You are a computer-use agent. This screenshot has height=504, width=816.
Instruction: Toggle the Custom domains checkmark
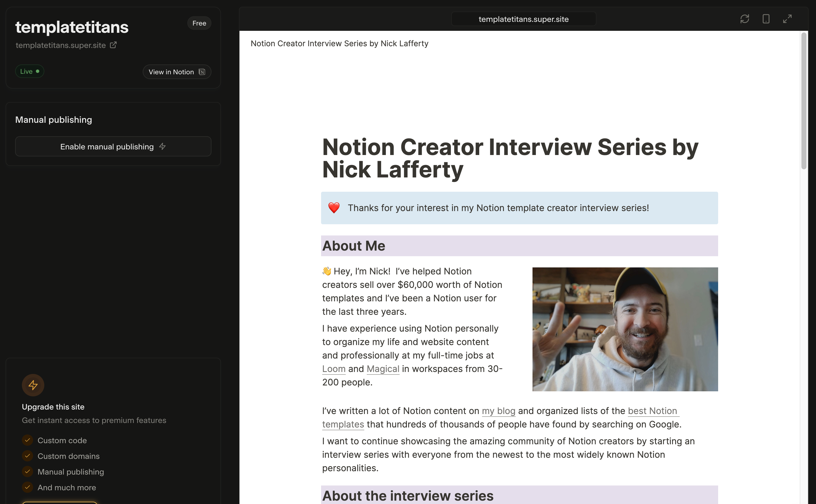27,456
